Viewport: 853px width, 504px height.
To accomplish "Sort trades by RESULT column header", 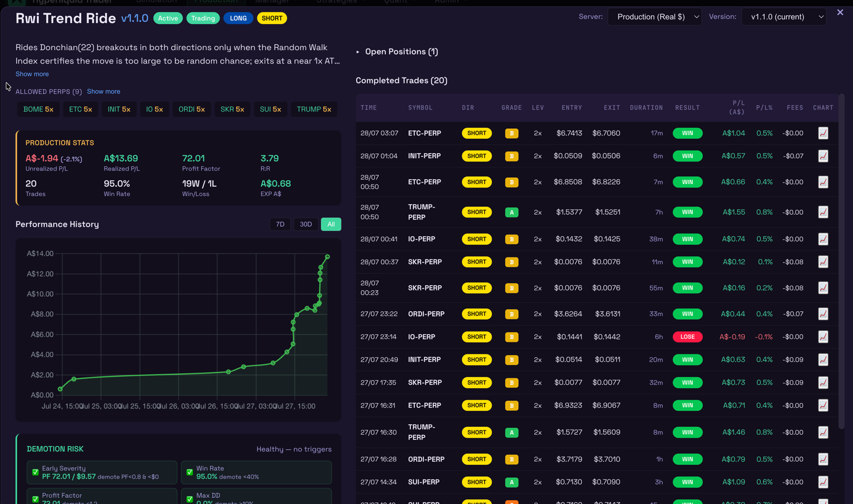I will click(x=687, y=108).
